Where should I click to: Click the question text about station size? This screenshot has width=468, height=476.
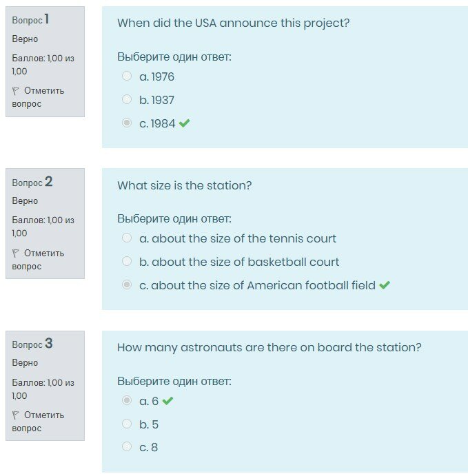tap(184, 185)
